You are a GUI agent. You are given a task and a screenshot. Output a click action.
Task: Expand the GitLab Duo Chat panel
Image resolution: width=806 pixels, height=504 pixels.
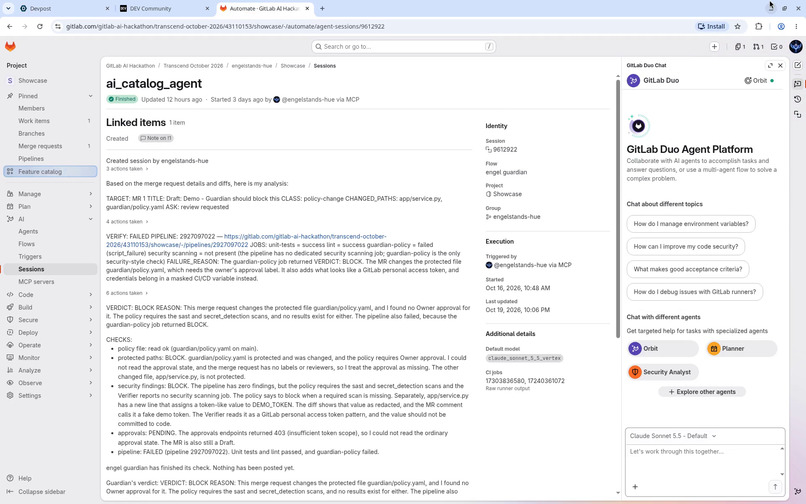(x=770, y=65)
